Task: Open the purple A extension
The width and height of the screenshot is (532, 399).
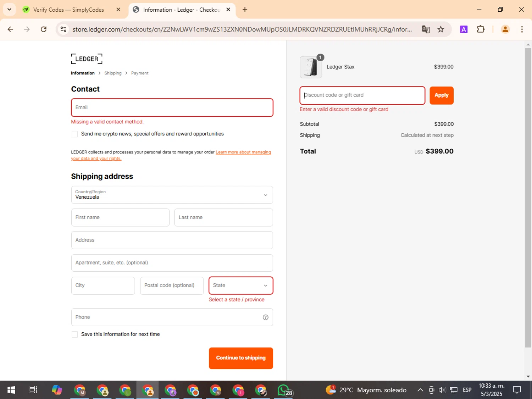Action: (464, 29)
